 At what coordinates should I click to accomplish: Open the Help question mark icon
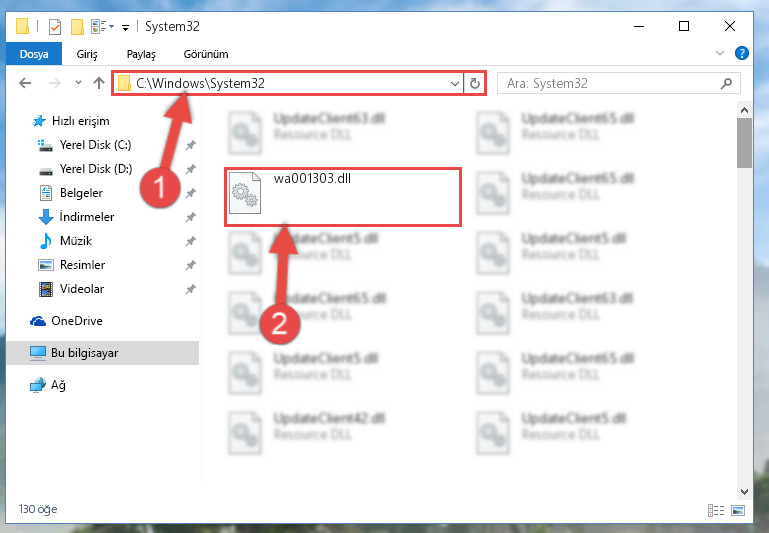tap(742, 53)
